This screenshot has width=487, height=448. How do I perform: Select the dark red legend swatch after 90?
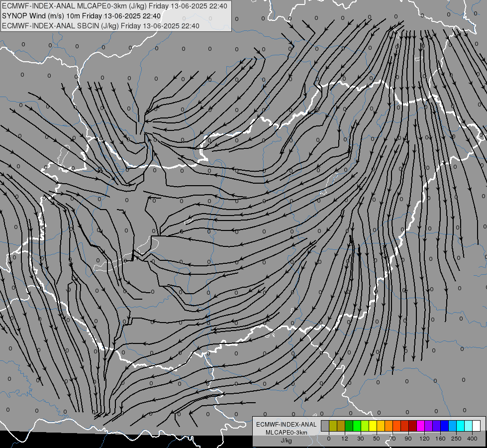pyautogui.click(x=413, y=426)
